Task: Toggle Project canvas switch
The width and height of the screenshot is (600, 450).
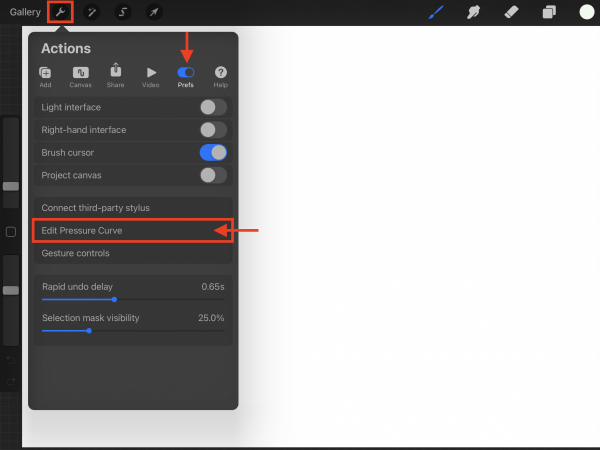Action: (x=214, y=175)
